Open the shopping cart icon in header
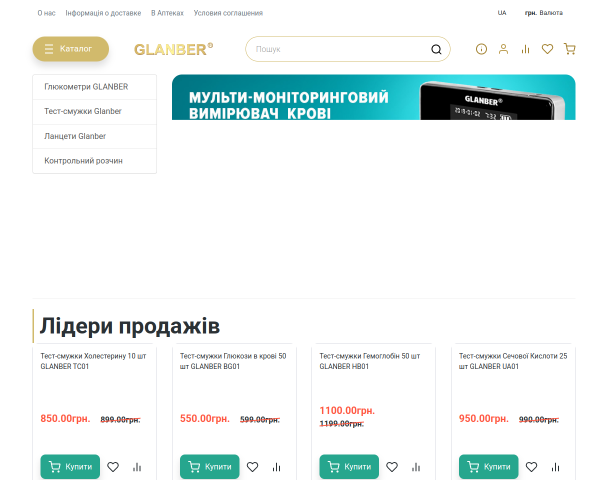The height and width of the screenshot is (480, 600). 570,49
